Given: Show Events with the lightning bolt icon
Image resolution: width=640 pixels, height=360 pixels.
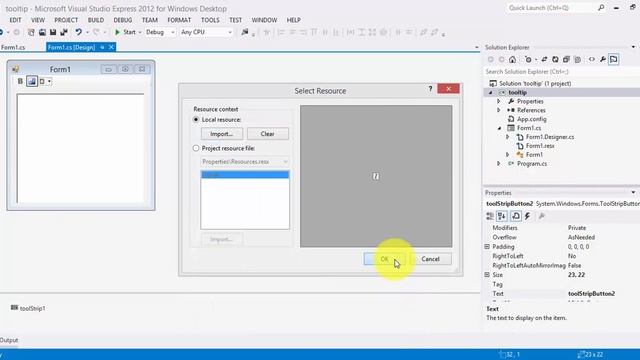Looking at the screenshot, I should [527, 216].
